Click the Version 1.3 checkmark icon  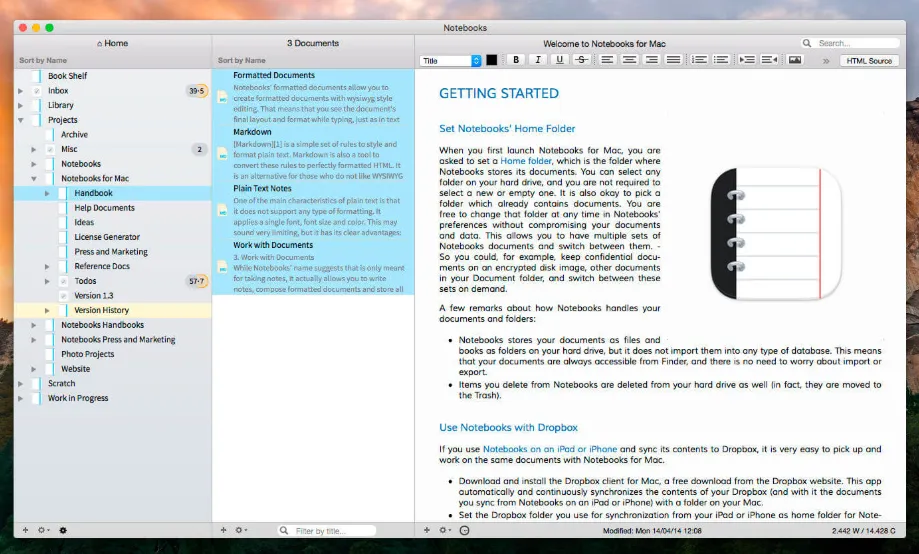pos(63,296)
